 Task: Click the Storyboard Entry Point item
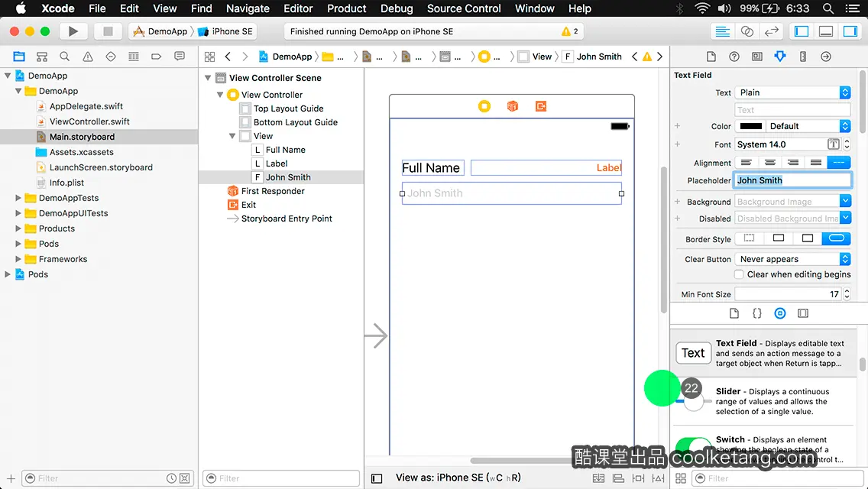point(287,219)
